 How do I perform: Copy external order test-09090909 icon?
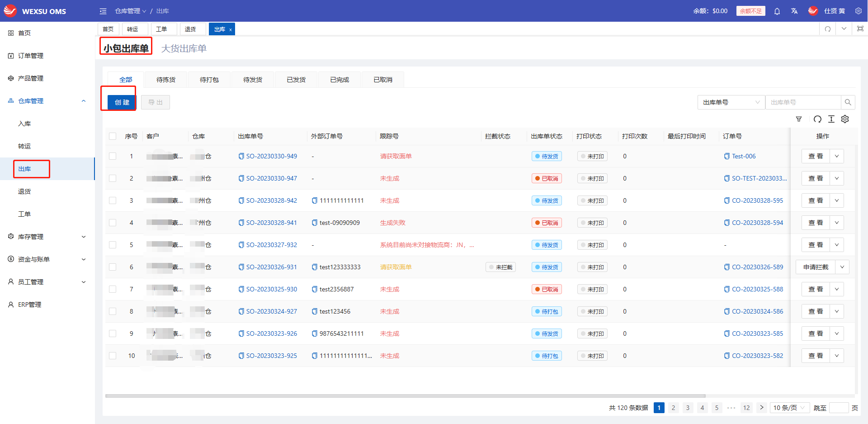pyautogui.click(x=315, y=223)
